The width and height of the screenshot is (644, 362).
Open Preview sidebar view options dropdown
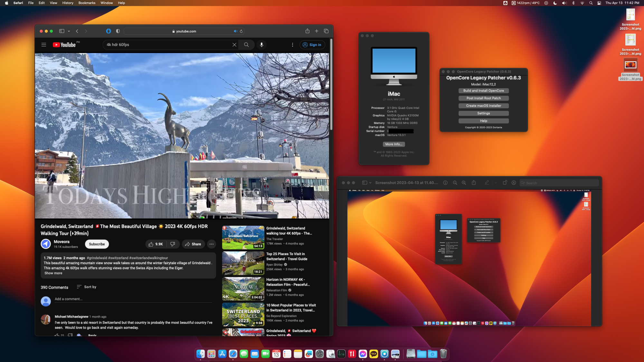coord(370,183)
